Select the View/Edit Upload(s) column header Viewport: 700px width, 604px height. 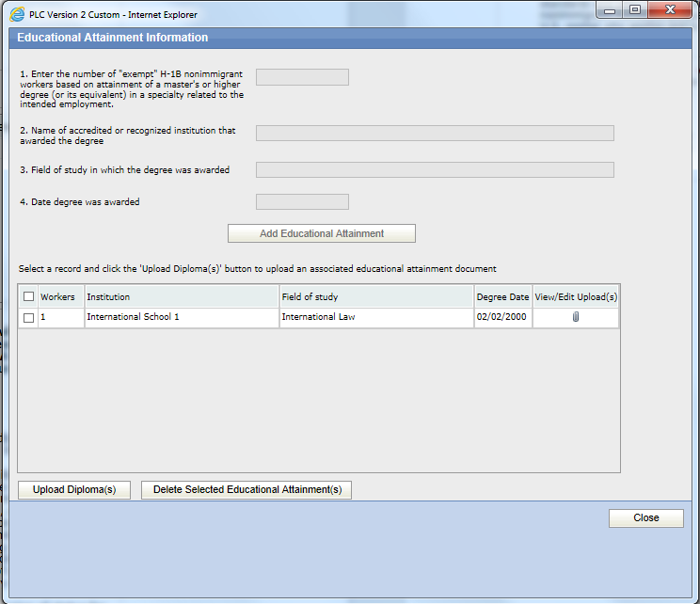tap(576, 296)
